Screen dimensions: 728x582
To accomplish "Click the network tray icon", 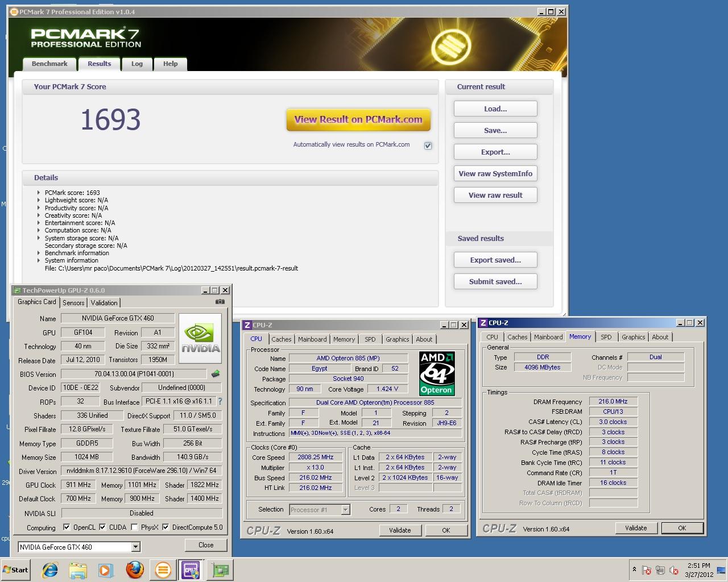I will pos(660,570).
